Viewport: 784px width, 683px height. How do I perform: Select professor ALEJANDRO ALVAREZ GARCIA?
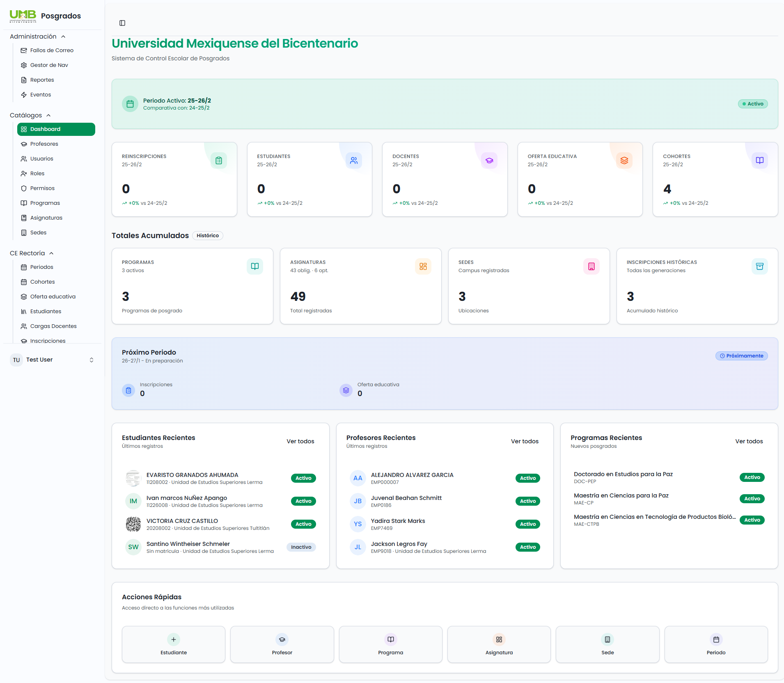click(x=445, y=478)
